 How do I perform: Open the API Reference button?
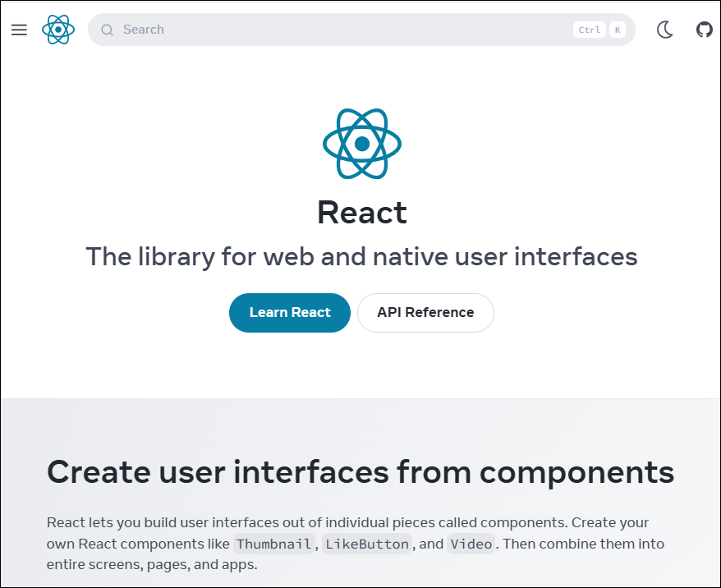(x=425, y=313)
